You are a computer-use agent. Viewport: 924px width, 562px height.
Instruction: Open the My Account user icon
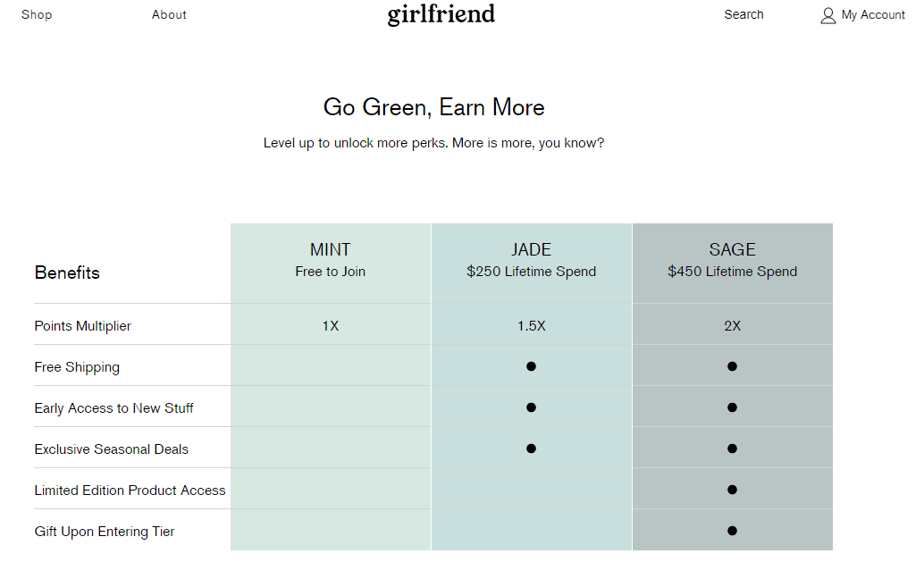click(x=828, y=15)
